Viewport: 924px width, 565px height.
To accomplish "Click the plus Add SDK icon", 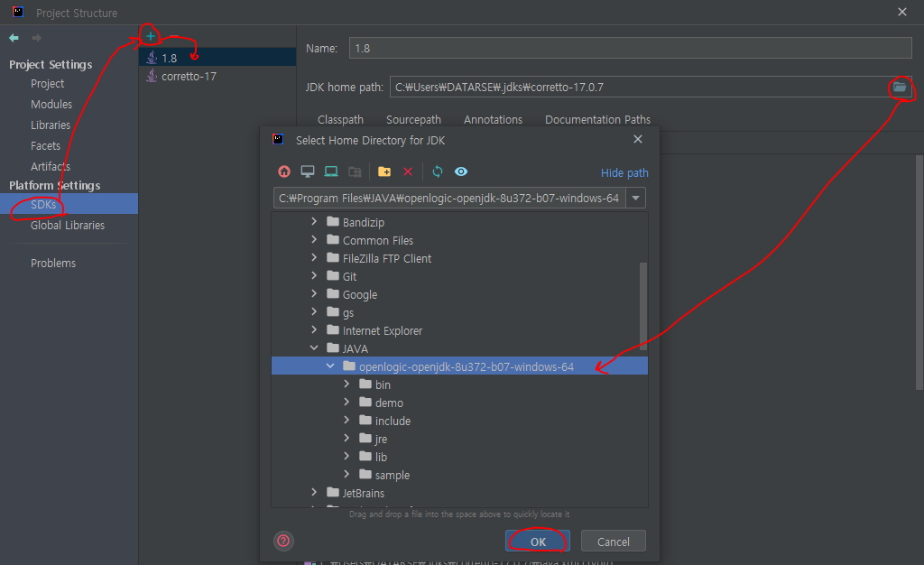I will tap(151, 36).
